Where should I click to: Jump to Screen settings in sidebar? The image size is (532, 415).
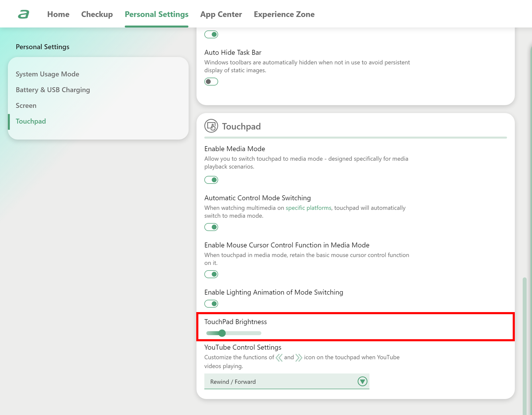(x=26, y=105)
